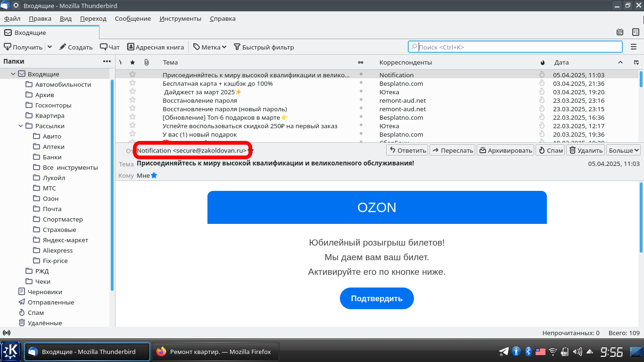
Task: Open the Получить dropdown arrow
Action: point(50,47)
